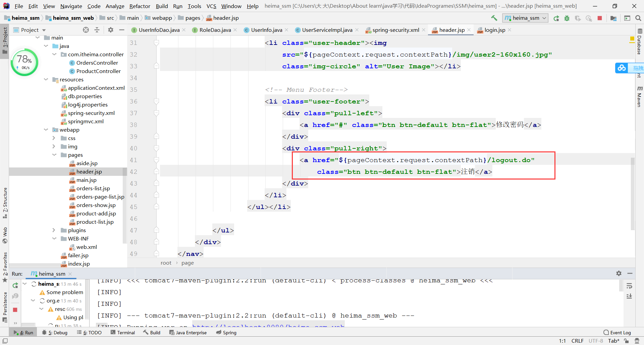Screen dimensions: 644x345
Task: Collapse the resources folder
Action: pyautogui.click(x=46, y=79)
